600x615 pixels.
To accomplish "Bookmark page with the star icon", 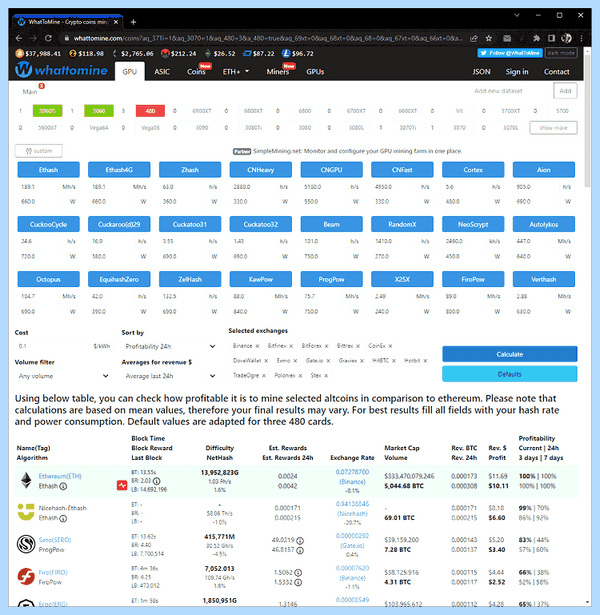I will point(489,38).
